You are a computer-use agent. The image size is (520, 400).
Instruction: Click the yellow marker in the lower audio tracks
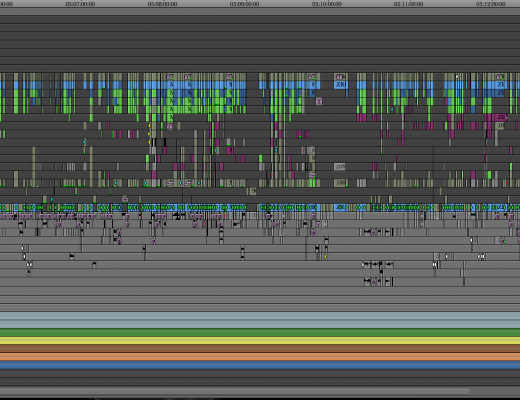click(x=325, y=257)
